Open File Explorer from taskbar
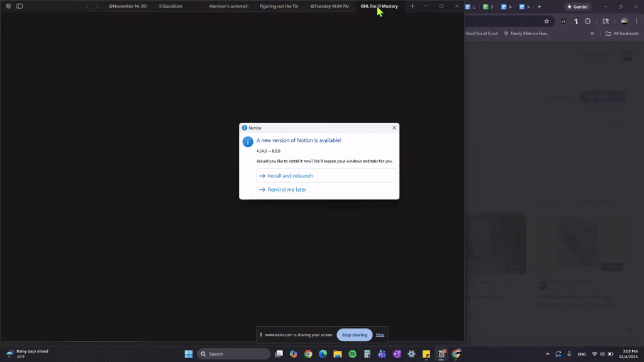Viewport: 644px width, 362px height. coord(338,354)
